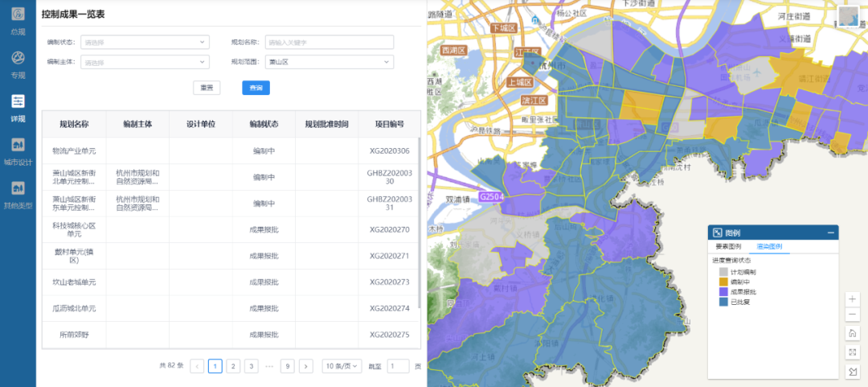Select the 科技城核心区单元 row

(230, 229)
